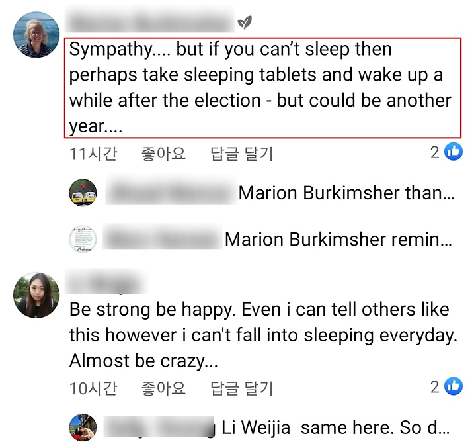Click the yellow taxis avatar in first reply

click(x=83, y=193)
